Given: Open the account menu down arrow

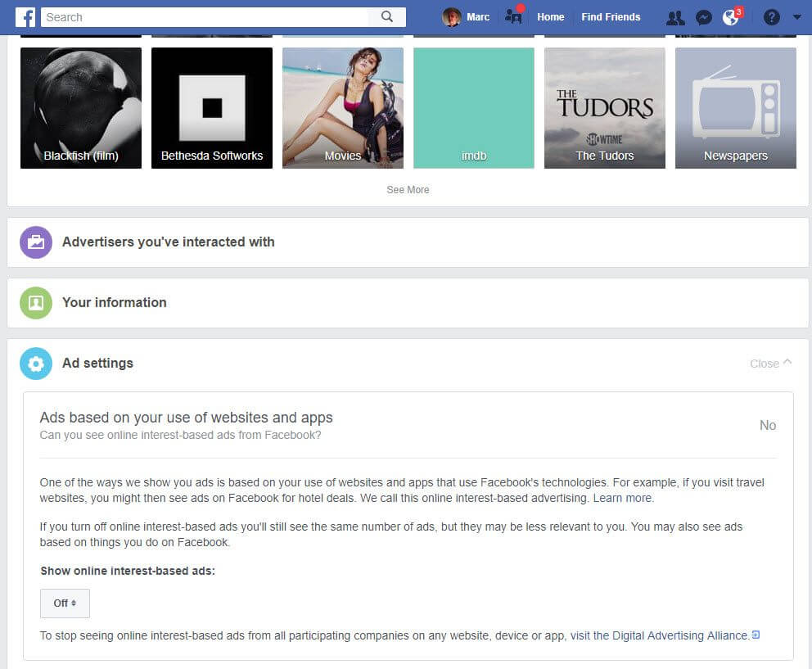Looking at the screenshot, I should 797,17.
